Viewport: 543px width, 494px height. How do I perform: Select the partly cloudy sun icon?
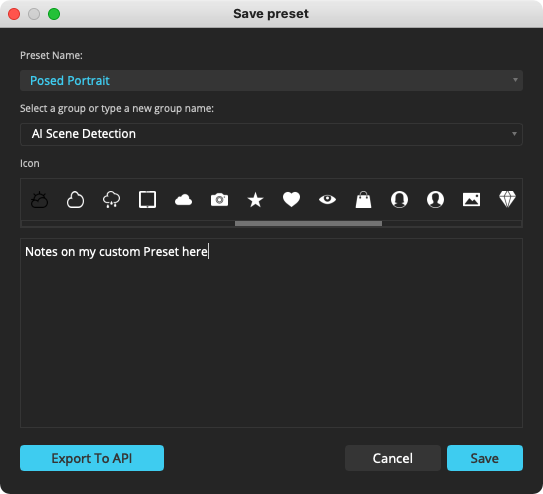[39, 200]
